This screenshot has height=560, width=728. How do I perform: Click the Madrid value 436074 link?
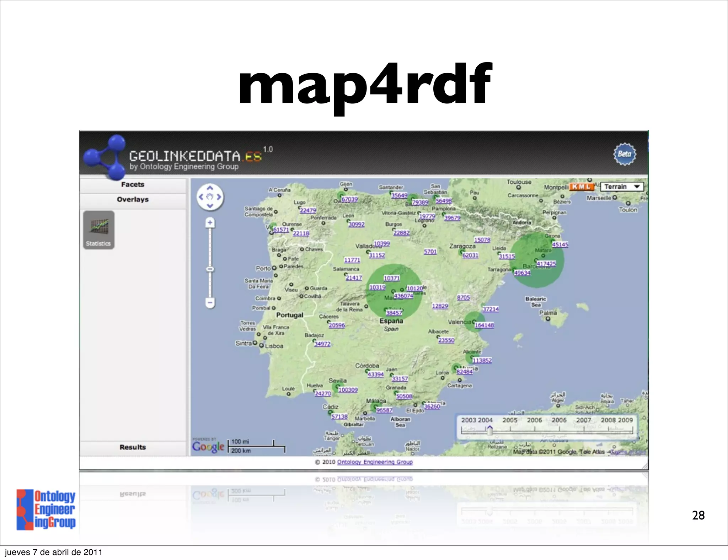403,296
